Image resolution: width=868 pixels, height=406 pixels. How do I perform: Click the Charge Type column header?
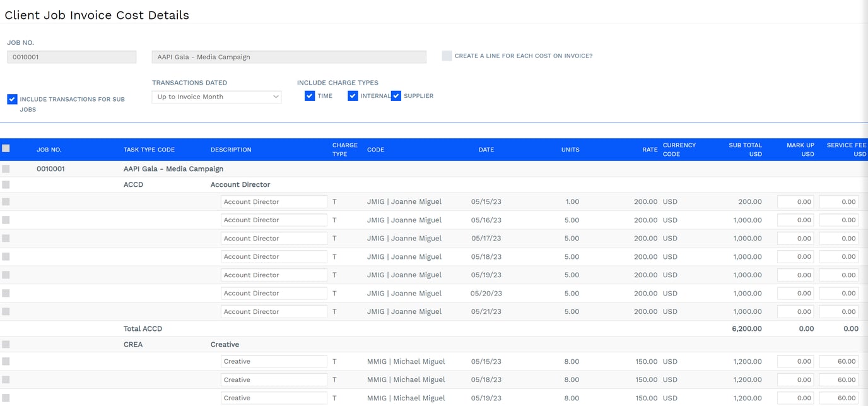click(344, 150)
